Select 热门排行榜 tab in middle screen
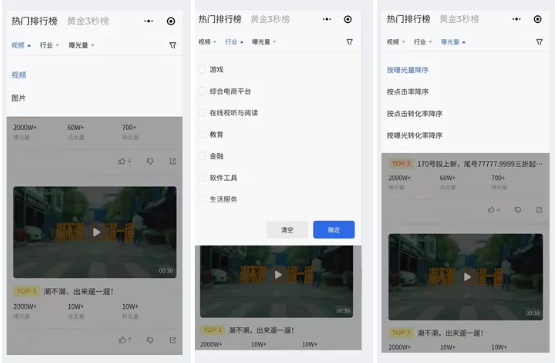 [x=220, y=19]
